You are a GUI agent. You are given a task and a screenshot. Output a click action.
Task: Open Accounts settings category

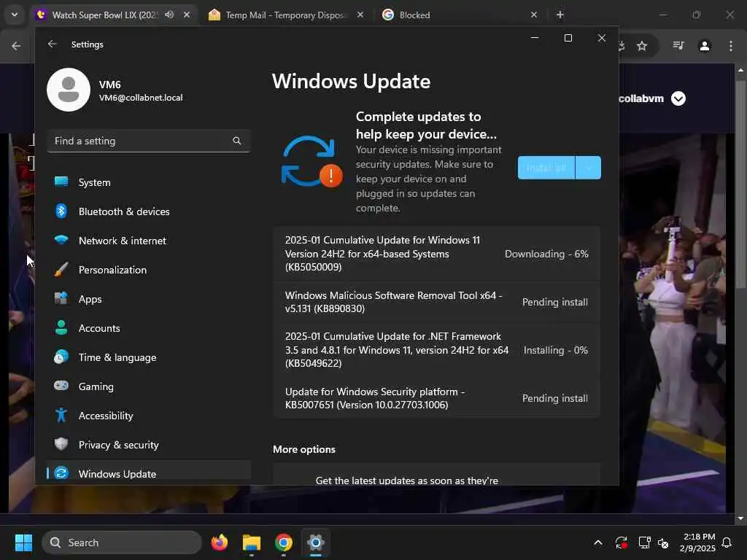pos(149,328)
